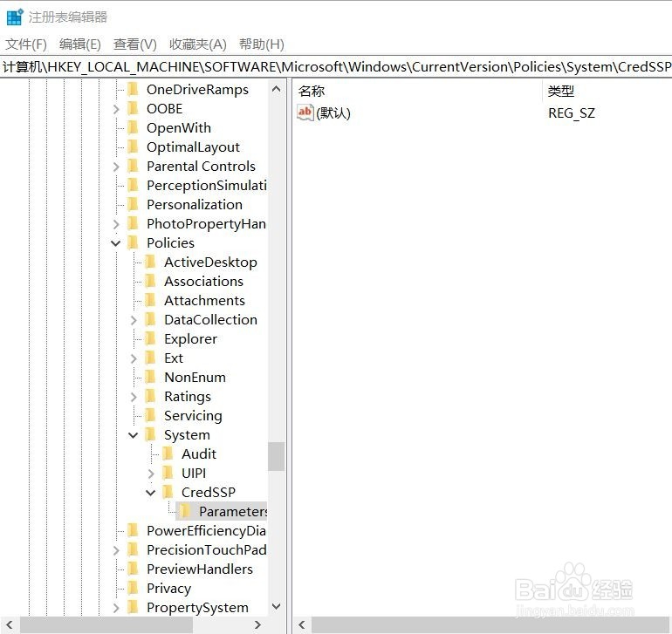Click the System folder icon
Viewport: 672px width, 634px height.
click(x=150, y=435)
